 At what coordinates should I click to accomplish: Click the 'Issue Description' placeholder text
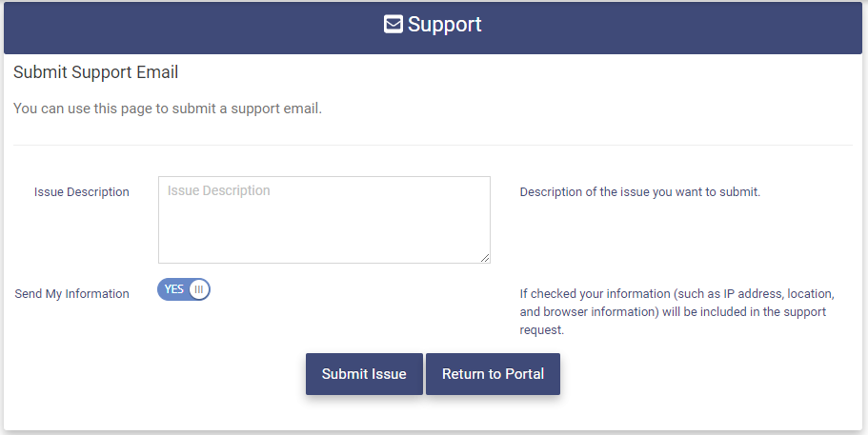pyautogui.click(x=219, y=191)
